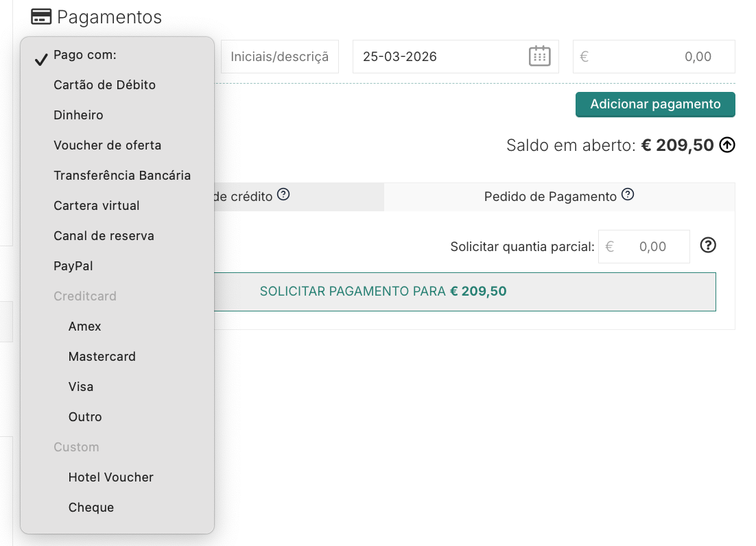Click the date field showing 25-03-2026
Image resolution: width=756 pixels, height=546 pixels.
point(456,56)
